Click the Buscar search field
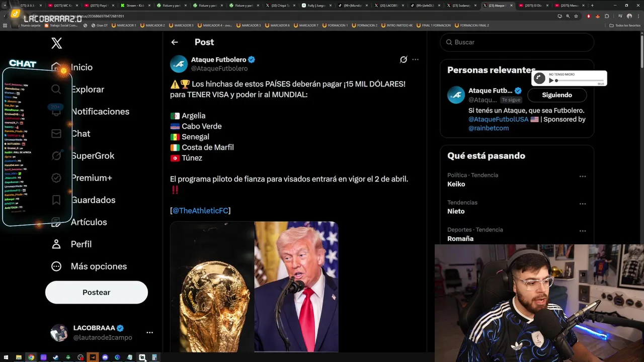This screenshot has width=644, height=362. [x=517, y=42]
